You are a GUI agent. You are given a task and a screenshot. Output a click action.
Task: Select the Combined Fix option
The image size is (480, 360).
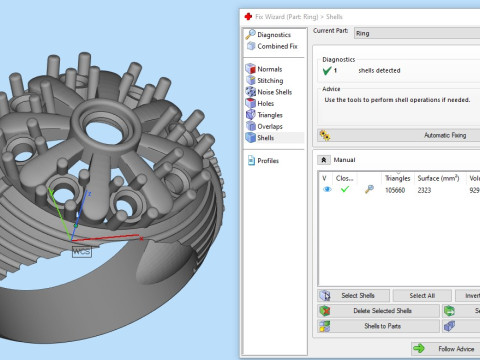[x=272, y=46]
